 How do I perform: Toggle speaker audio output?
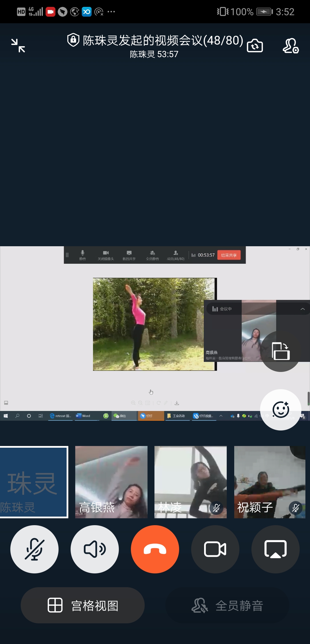tap(95, 549)
